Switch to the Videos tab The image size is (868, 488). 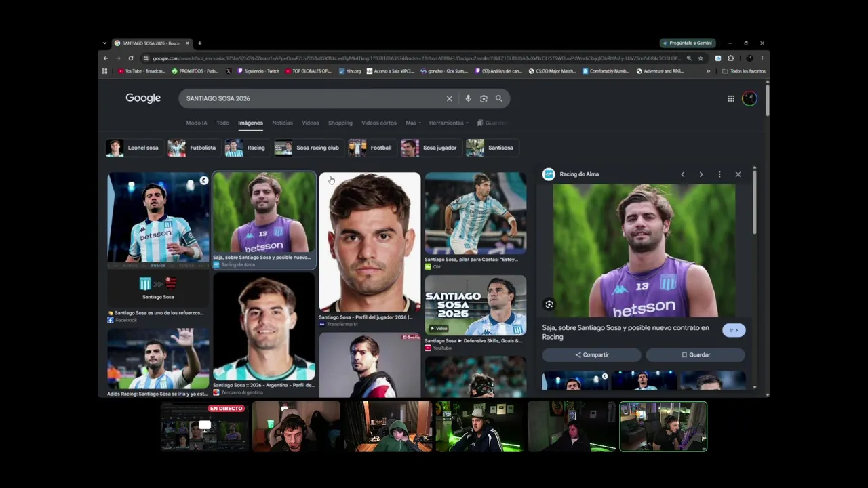click(311, 123)
